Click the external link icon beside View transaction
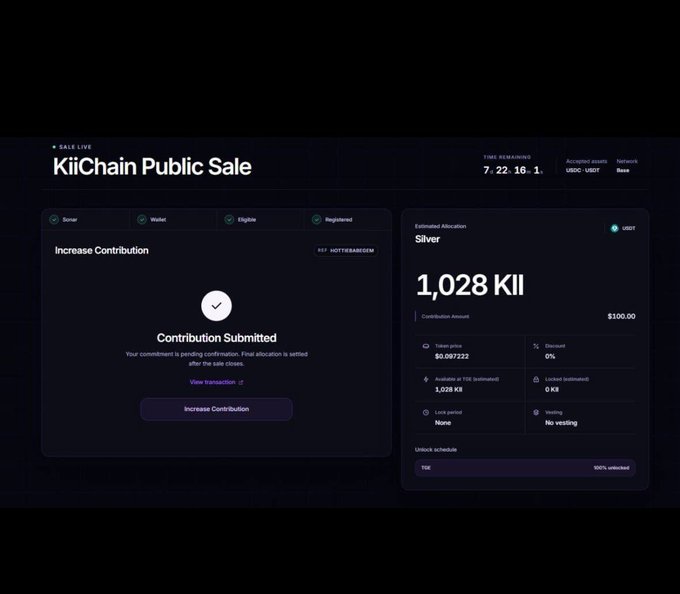Image resolution: width=680 pixels, height=594 pixels. tap(241, 382)
